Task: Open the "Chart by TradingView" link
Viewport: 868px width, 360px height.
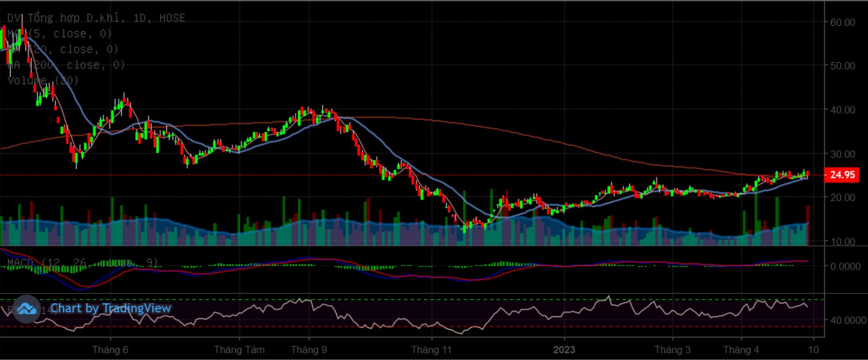Action: coord(110,308)
